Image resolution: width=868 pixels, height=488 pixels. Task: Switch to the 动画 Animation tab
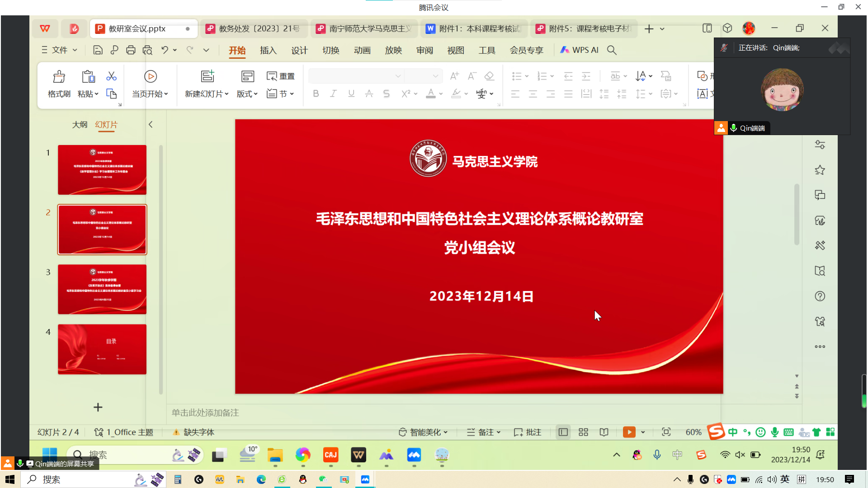(362, 50)
